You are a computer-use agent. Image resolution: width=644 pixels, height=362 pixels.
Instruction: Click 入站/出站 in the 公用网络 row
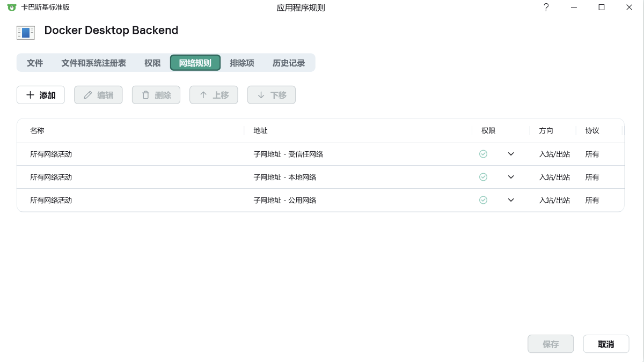click(554, 200)
